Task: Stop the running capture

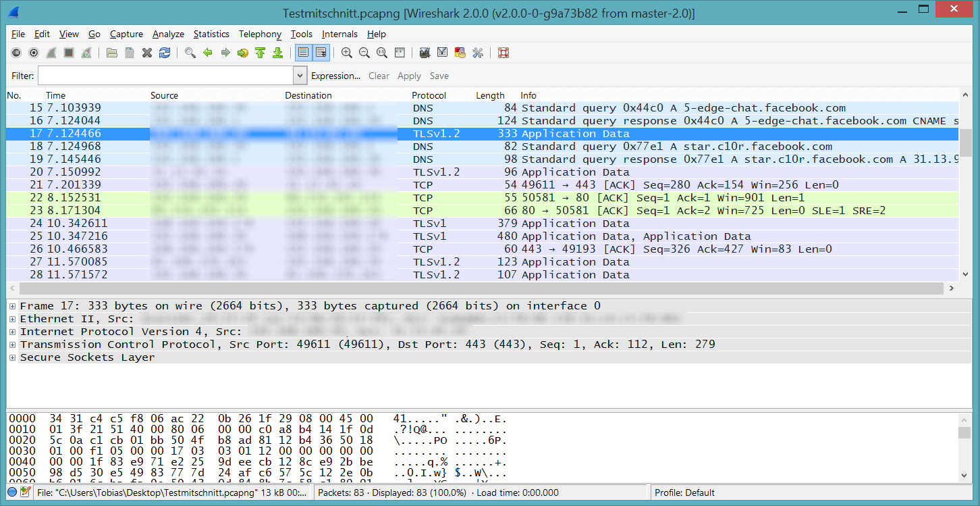Action: pyautogui.click(x=69, y=53)
